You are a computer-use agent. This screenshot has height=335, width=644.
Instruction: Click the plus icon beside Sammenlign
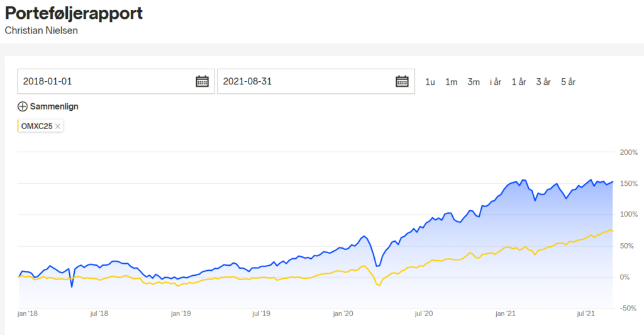point(23,106)
